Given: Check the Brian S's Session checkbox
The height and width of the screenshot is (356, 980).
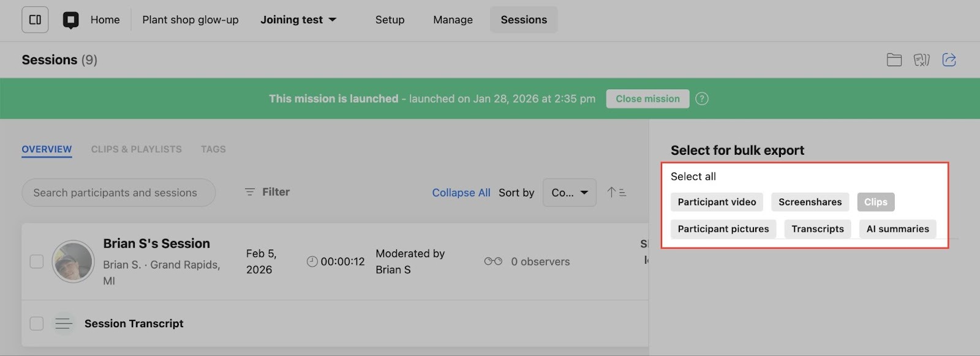Looking at the screenshot, I should 37,261.
